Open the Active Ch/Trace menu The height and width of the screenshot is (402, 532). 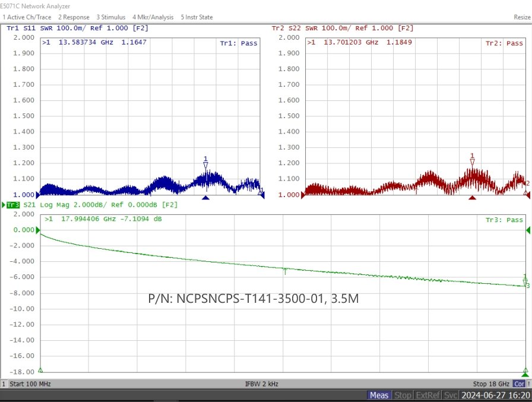pyautogui.click(x=27, y=17)
